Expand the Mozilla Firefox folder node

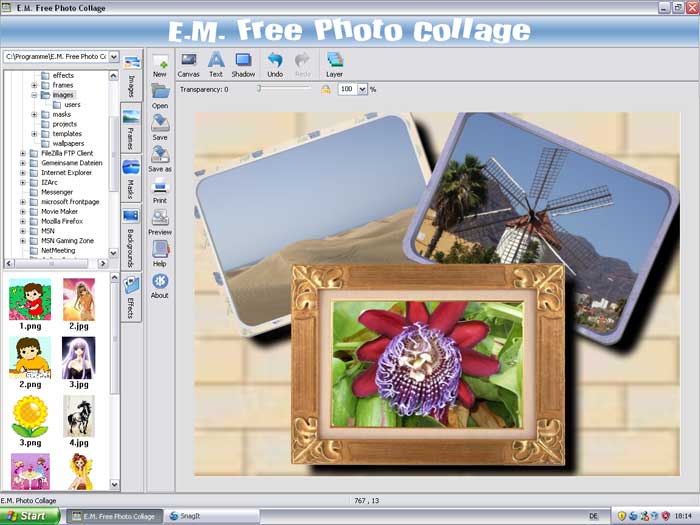point(23,221)
